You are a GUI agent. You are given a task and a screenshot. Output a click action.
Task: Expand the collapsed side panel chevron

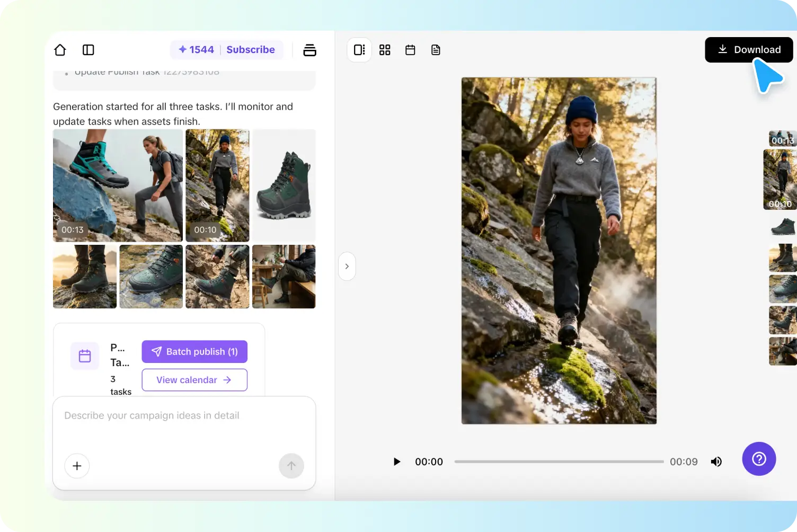pyautogui.click(x=347, y=267)
